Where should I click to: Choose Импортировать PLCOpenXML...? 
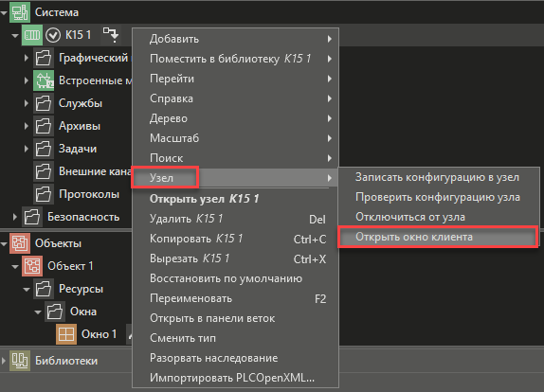(x=235, y=378)
